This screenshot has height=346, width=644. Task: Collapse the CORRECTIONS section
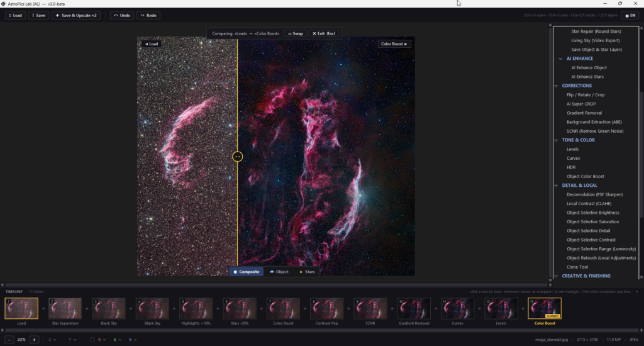(556, 86)
